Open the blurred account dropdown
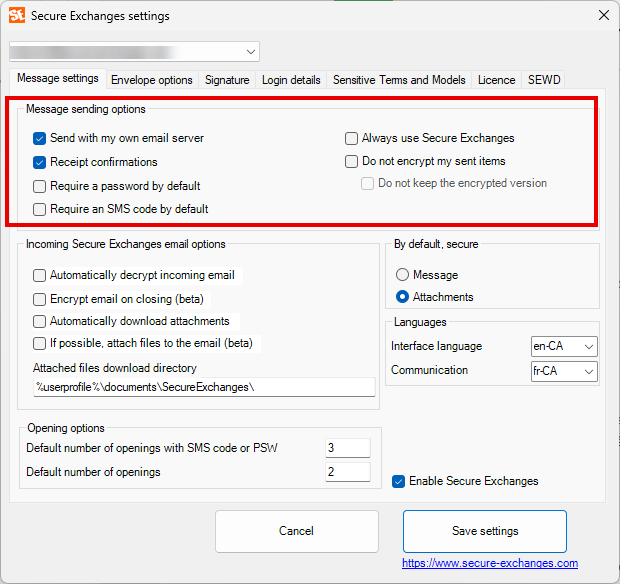Viewport: 620px width, 584px height. pyautogui.click(x=134, y=52)
